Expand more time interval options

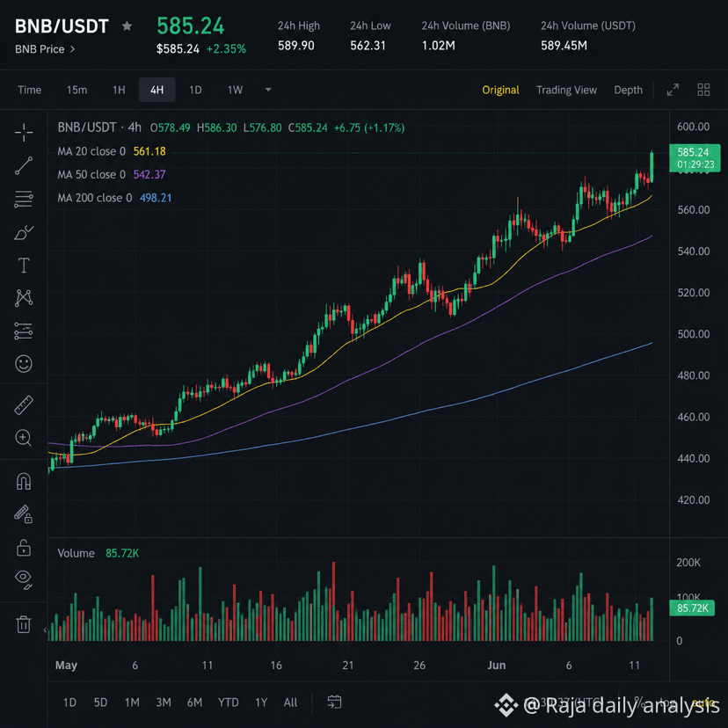click(268, 90)
